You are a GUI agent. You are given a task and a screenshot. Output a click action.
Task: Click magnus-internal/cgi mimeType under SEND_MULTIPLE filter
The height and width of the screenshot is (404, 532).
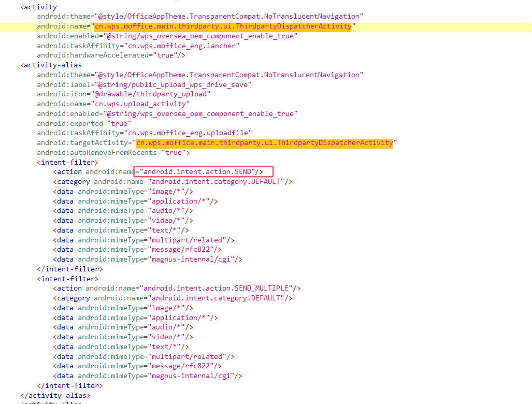tap(194, 376)
